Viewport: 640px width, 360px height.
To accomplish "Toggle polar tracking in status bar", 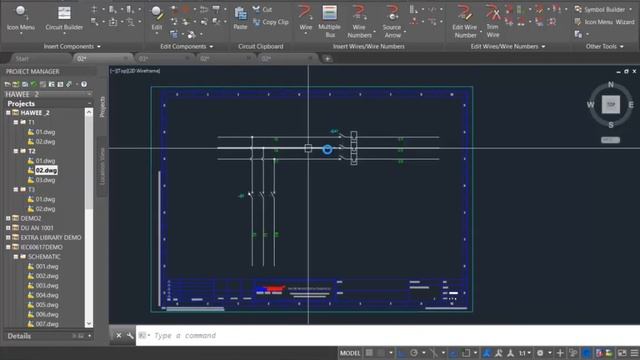I will [x=414, y=353].
